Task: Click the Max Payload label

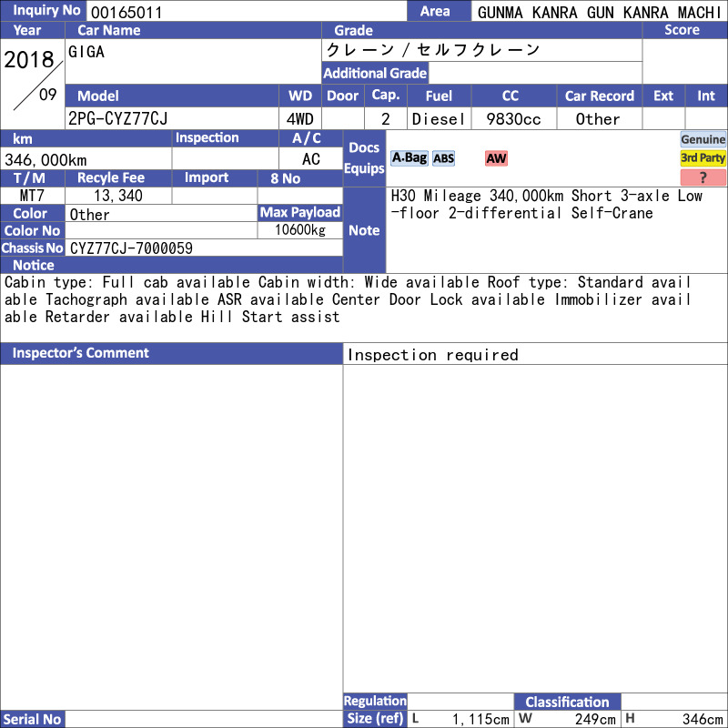Action: click(300, 212)
